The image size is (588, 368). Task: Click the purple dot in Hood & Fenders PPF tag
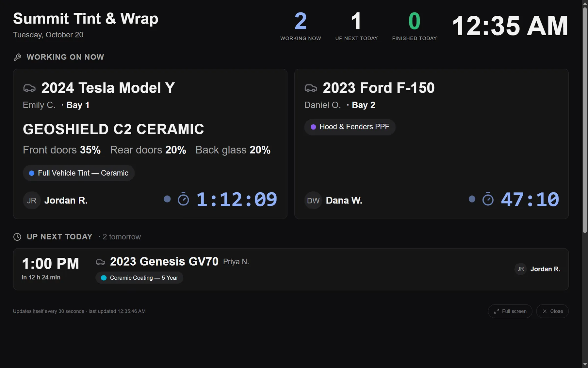[313, 127]
